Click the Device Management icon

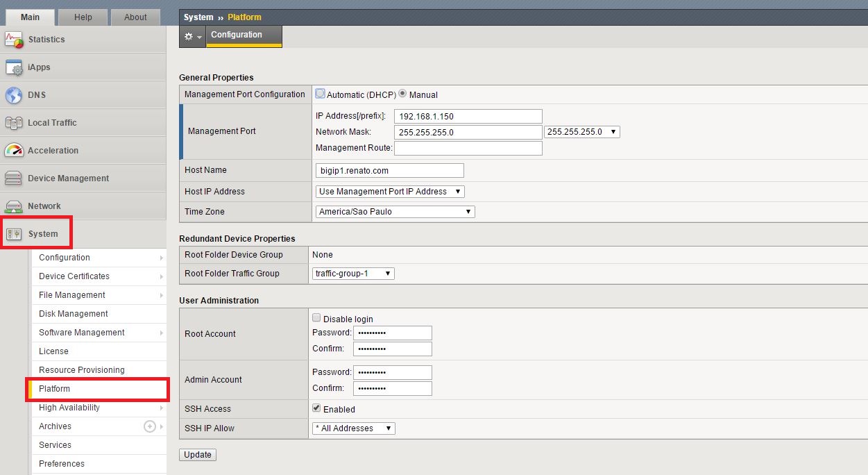click(14, 178)
